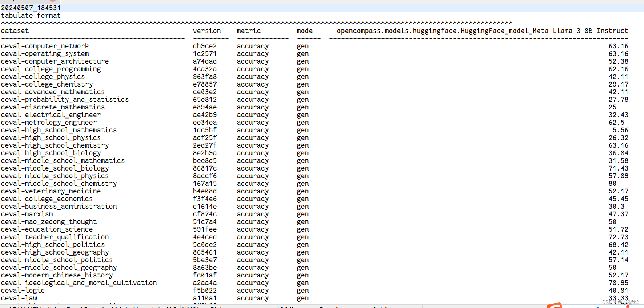Click the 'dataset' column header
Image resolution: width=644 pixels, height=308 pixels.
tap(15, 31)
